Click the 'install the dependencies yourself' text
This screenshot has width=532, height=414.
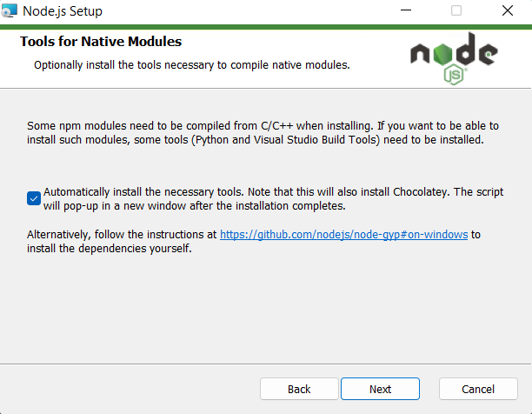(x=109, y=249)
